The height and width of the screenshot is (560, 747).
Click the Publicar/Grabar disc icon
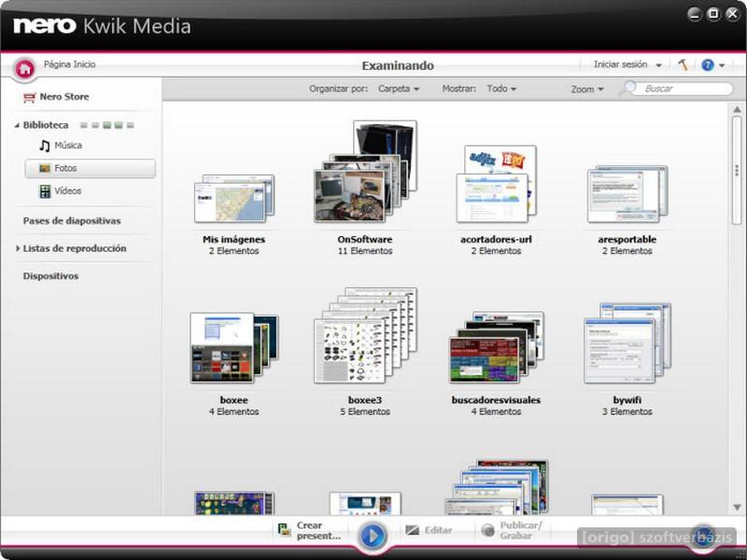coord(487,530)
